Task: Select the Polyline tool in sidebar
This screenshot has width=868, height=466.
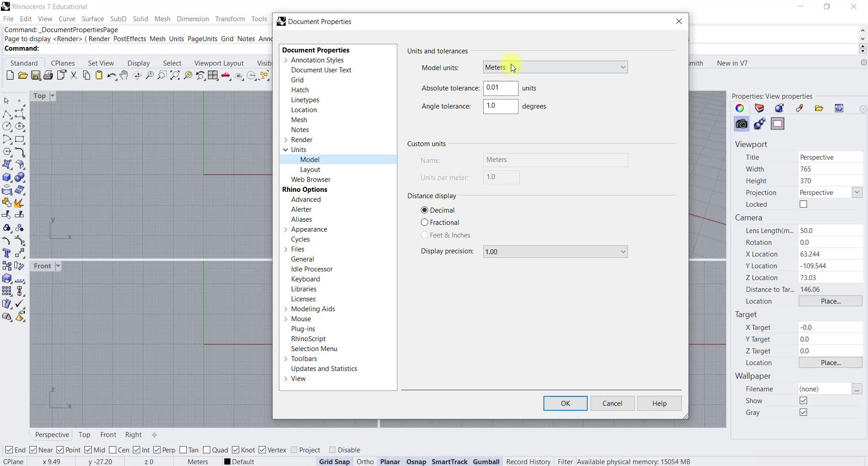Action: [7, 114]
